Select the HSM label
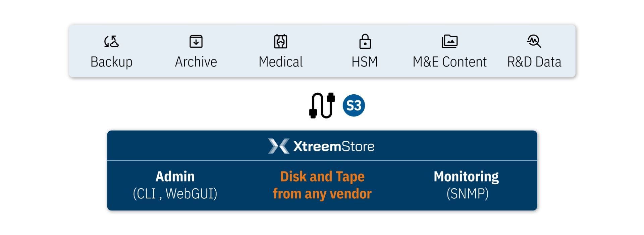This screenshot has width=644, height=235. [x=365, y=62]
